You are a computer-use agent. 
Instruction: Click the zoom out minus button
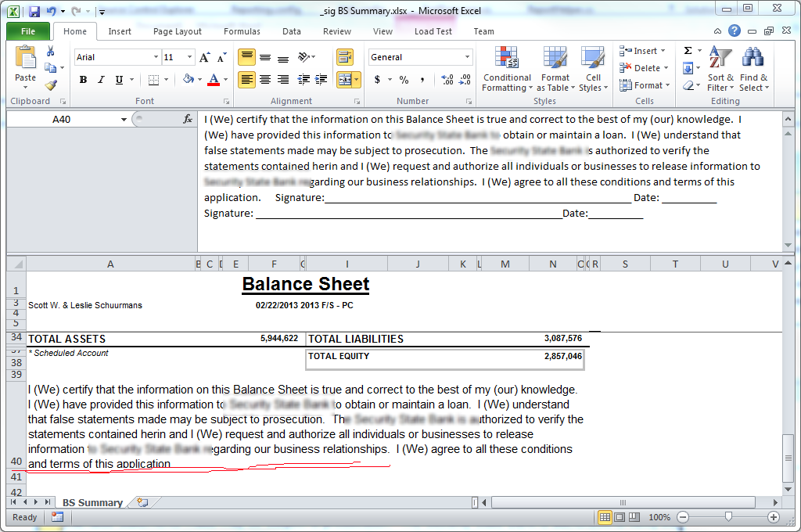(683, 517)
